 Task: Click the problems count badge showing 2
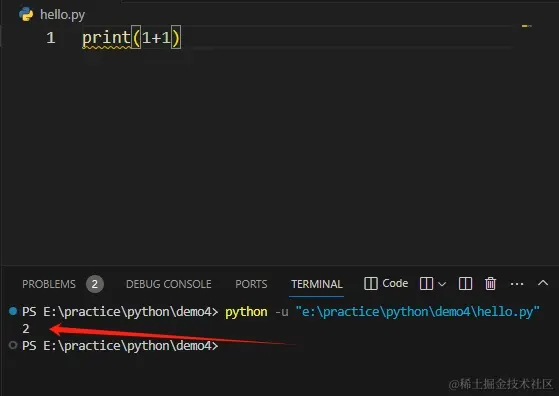(94, 284)
